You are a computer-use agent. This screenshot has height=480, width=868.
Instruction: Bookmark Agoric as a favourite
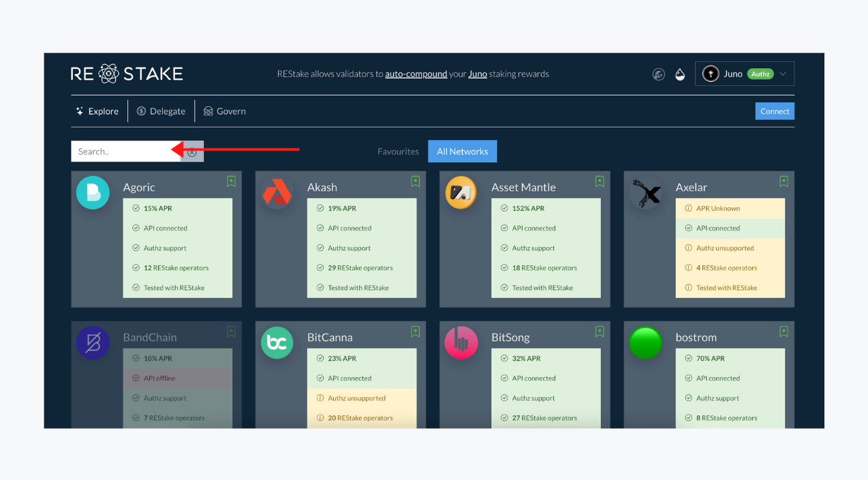pyautogui.click(x=232, y=181)
